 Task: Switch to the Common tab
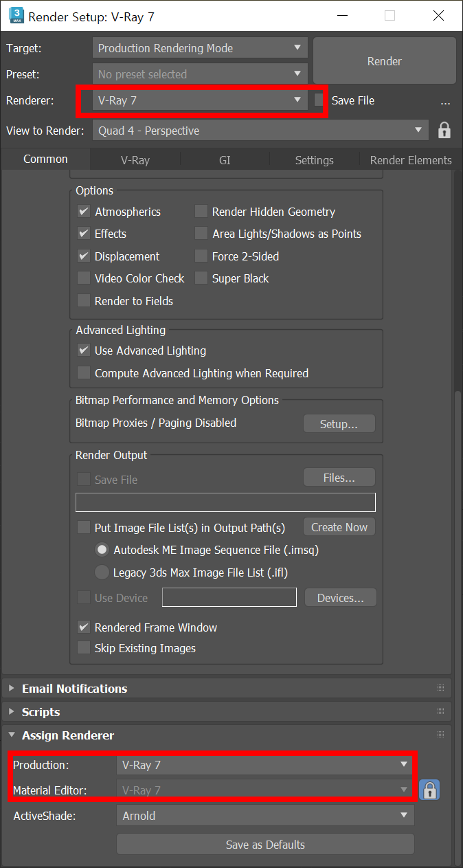point(45,159)
